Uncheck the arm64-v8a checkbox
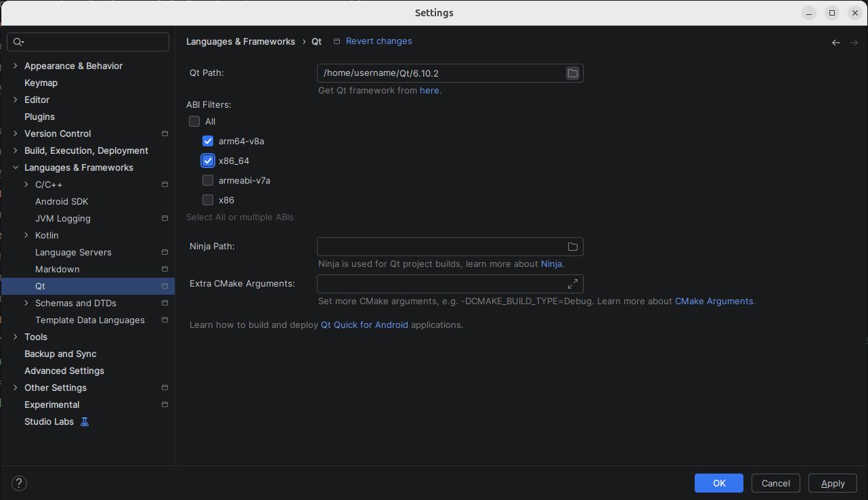Screen dimensions: 868x500 tap(208, 141)
